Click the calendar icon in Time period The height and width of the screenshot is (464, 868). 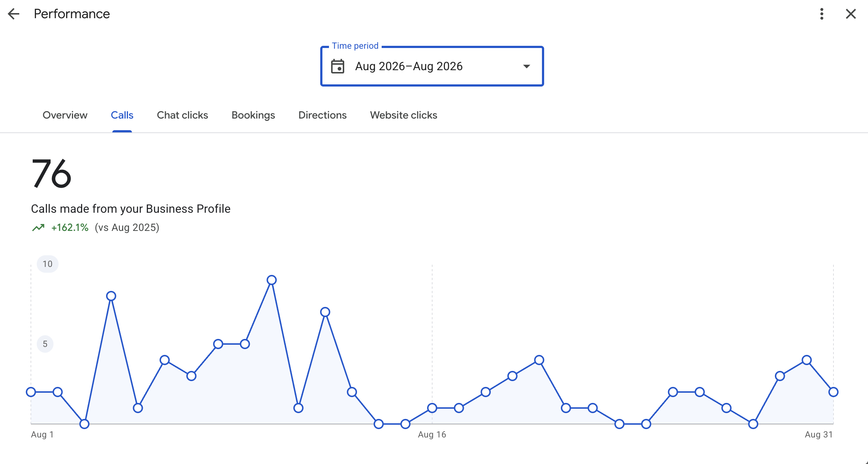point(337,66)
